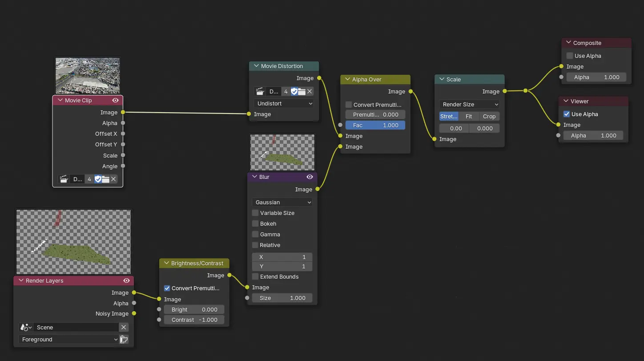
Task: Open the scene browse icon in Render Layers
Action: pyautogui.click(x=26, y=327)
